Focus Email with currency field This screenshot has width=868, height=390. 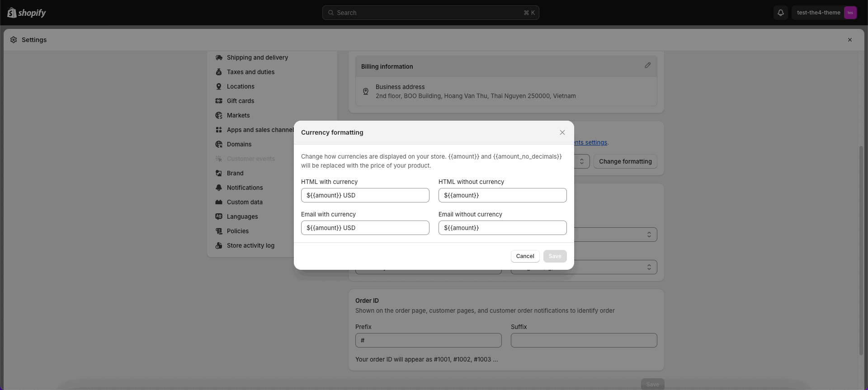[x=365, y=228]
